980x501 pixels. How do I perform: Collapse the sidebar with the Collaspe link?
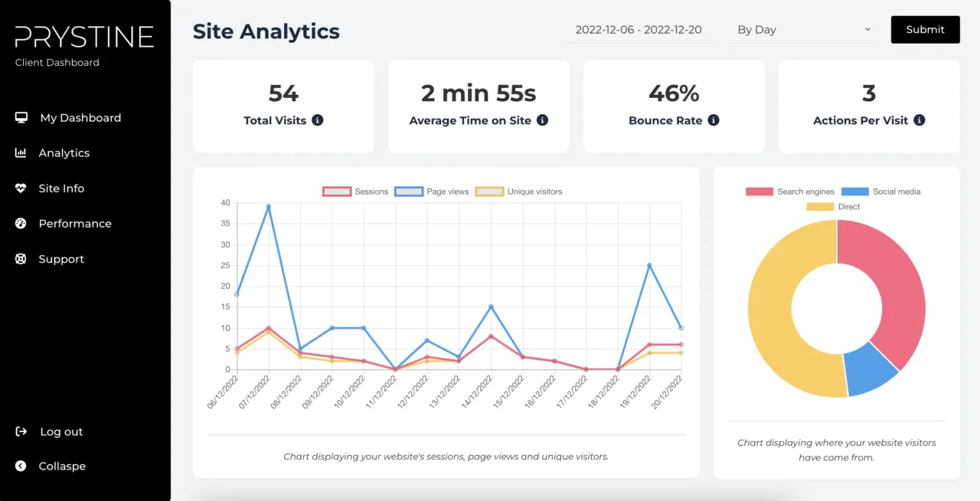62,466
